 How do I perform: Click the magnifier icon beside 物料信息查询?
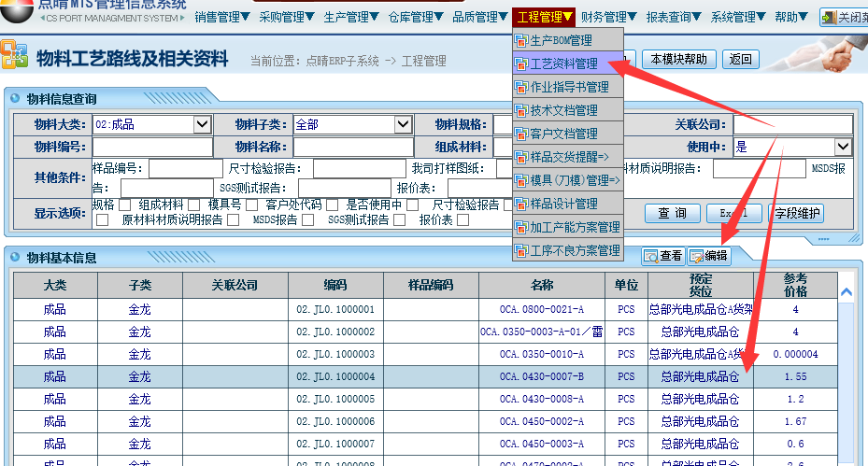coord(16,99)
